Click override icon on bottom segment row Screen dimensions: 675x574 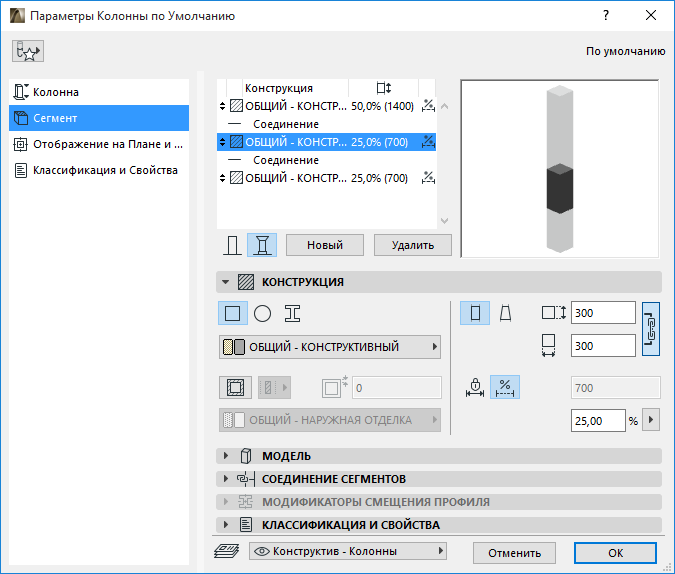[x=428, y=177]
